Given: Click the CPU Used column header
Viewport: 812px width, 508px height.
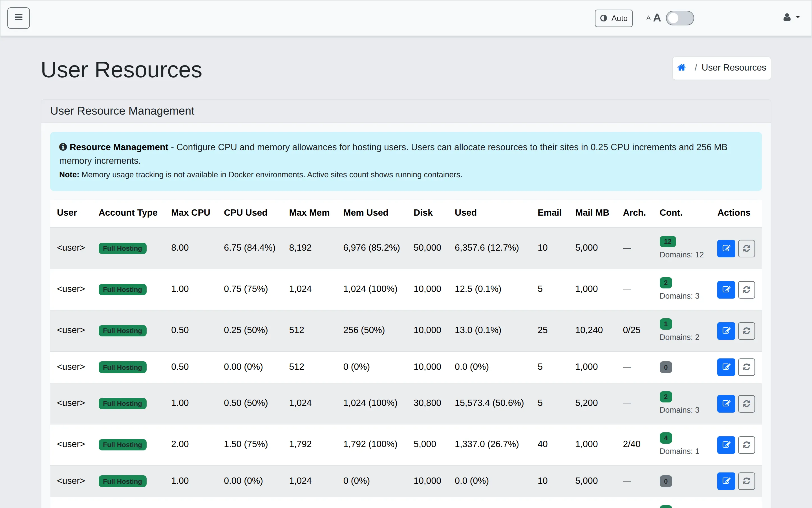Looking at the screenshot, I should [x=245, y=213].
